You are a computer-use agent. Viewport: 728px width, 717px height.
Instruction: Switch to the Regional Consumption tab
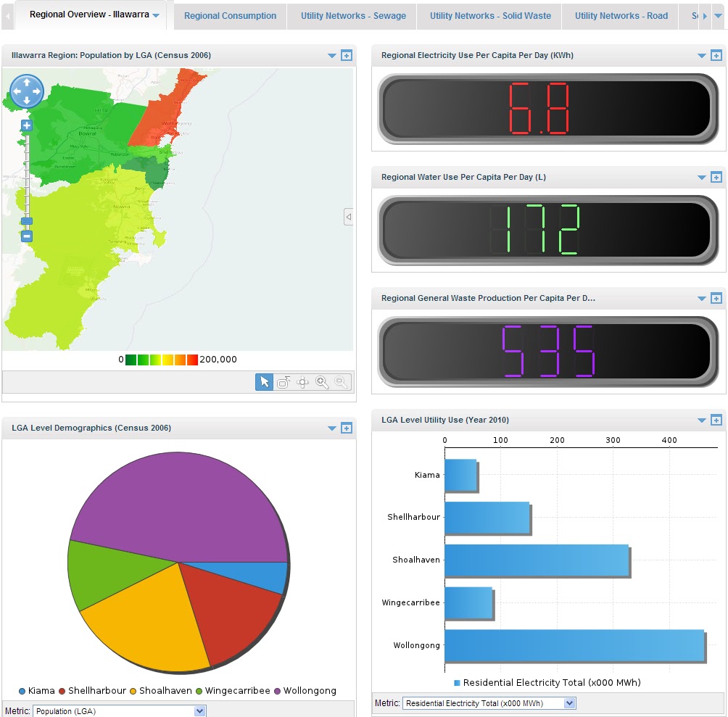coord(229,15)
